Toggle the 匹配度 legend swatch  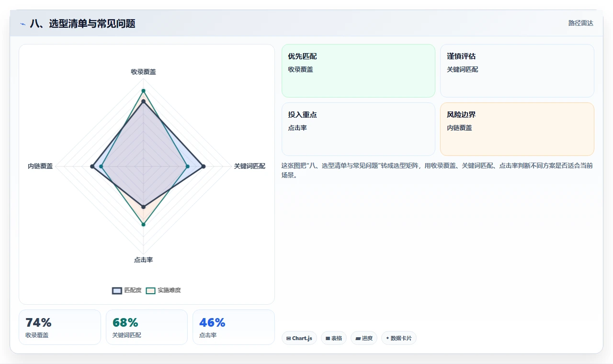(x=117, y=290)
